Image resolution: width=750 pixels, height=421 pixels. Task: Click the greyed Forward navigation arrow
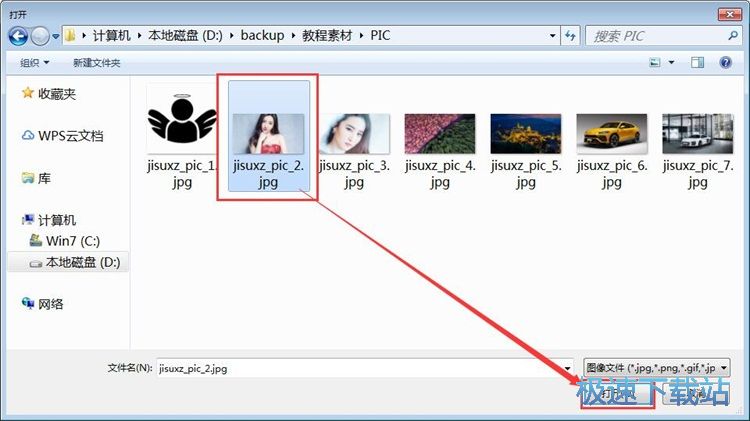(40, 36)
